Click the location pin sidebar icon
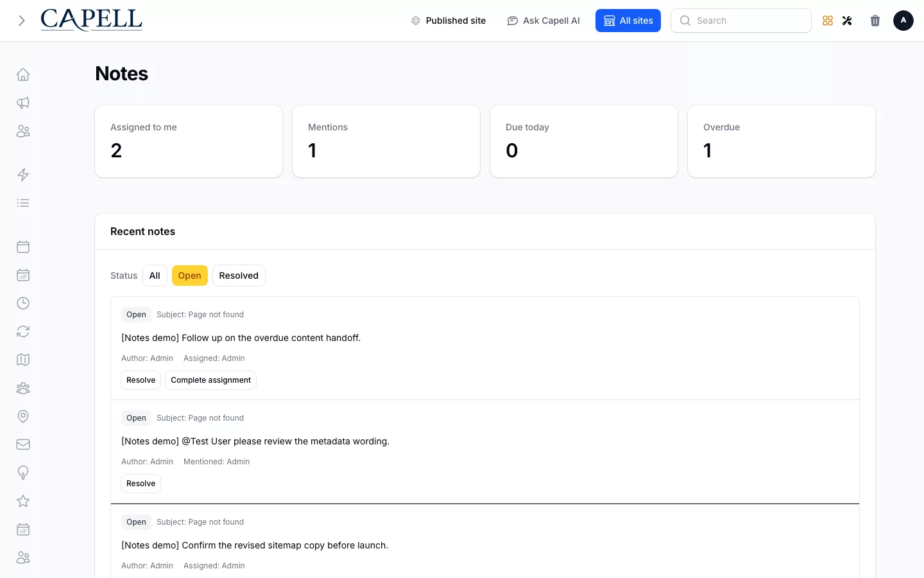The image size is (924, 578). click(23, 416)
